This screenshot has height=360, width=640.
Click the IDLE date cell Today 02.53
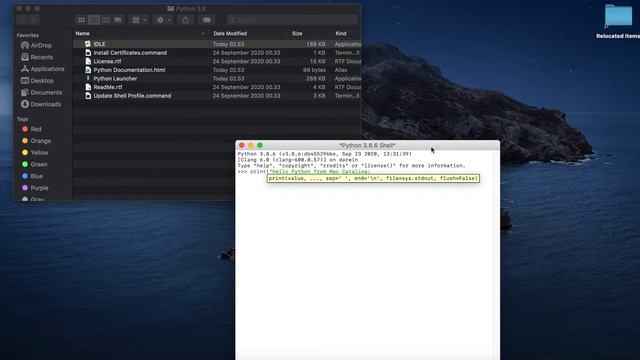[228, 44]
